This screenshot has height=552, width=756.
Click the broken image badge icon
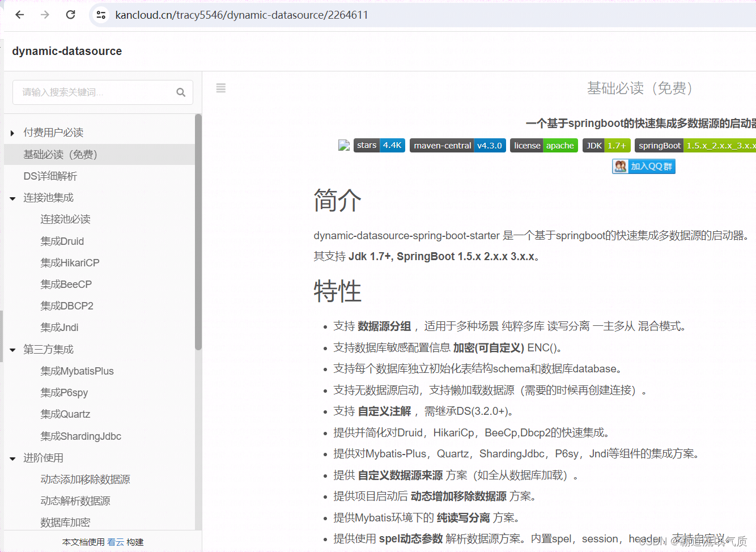click(x=343, y=146)
